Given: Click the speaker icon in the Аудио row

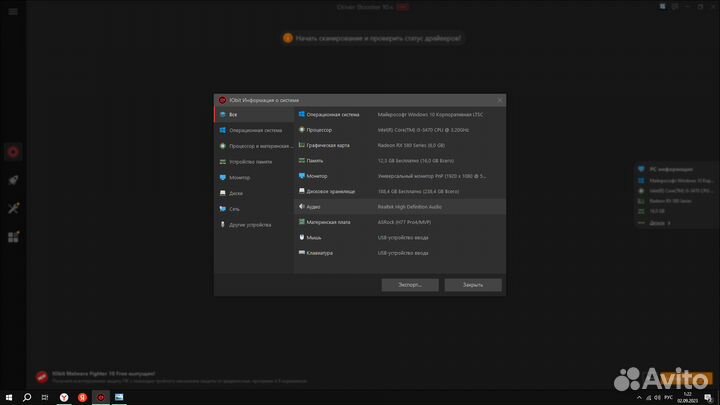Looking at the screenshot, I should tap(302, 206).
